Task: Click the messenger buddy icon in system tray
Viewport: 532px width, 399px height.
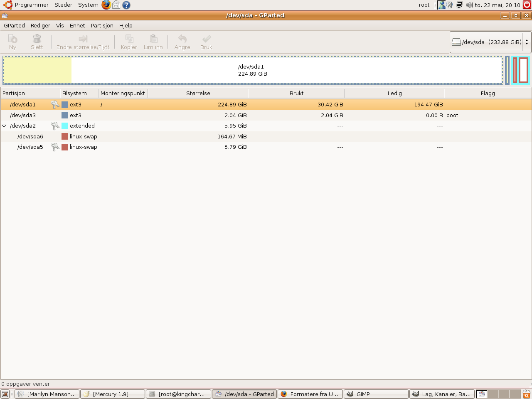Action: point(441,5)
